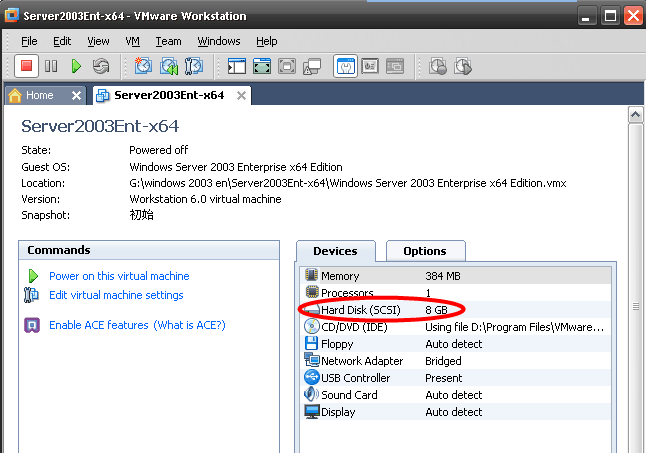Click the scroll up arrow of summary pane
Viewport: 646px width, 453px height.
(635, 114)
